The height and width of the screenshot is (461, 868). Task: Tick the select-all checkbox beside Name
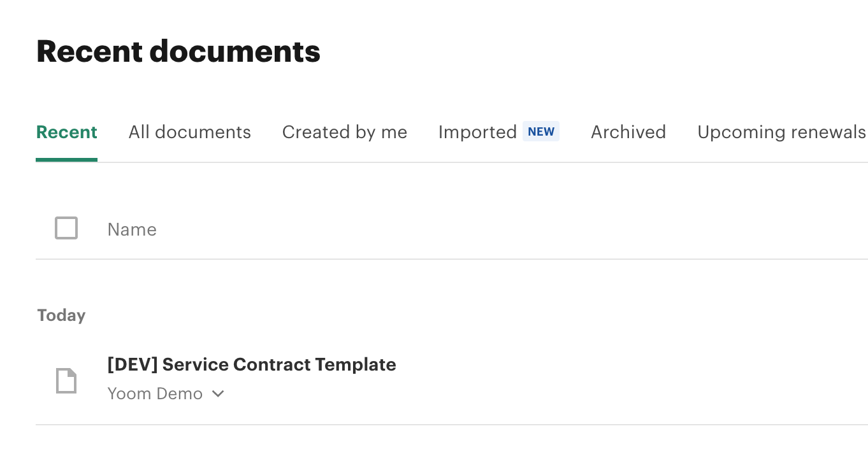pyautogui.click(x=66, y=228)
